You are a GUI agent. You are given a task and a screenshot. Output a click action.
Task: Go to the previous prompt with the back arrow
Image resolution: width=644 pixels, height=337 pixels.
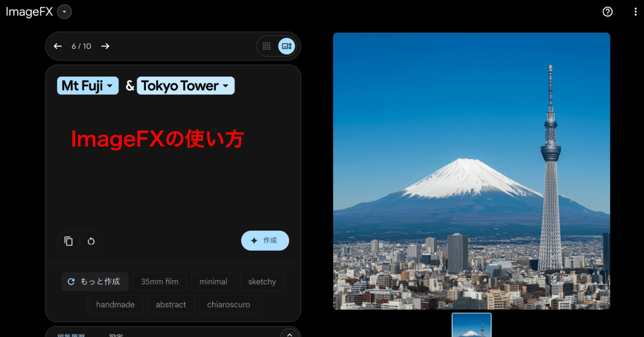point(57,46)
